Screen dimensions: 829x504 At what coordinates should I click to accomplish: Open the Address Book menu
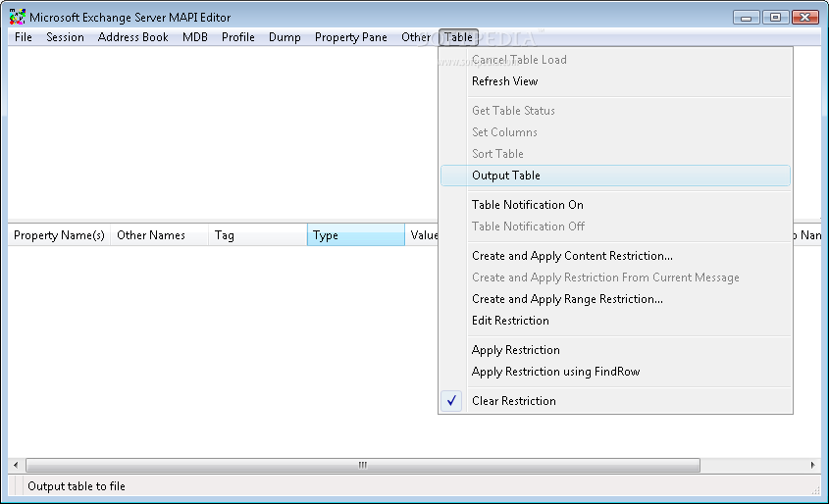133,37
